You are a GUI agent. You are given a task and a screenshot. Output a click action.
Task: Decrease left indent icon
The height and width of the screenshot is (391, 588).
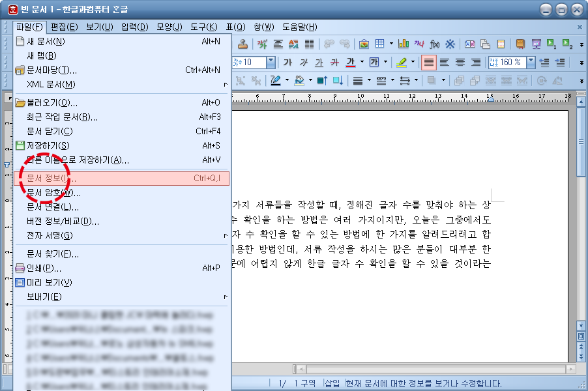[x=544, y=62]
